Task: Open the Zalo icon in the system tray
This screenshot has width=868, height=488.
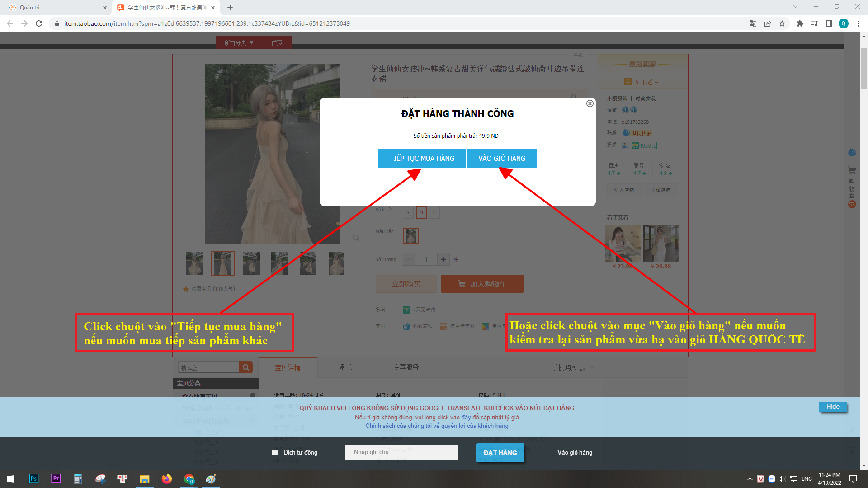Action: (x=772, y=479)
